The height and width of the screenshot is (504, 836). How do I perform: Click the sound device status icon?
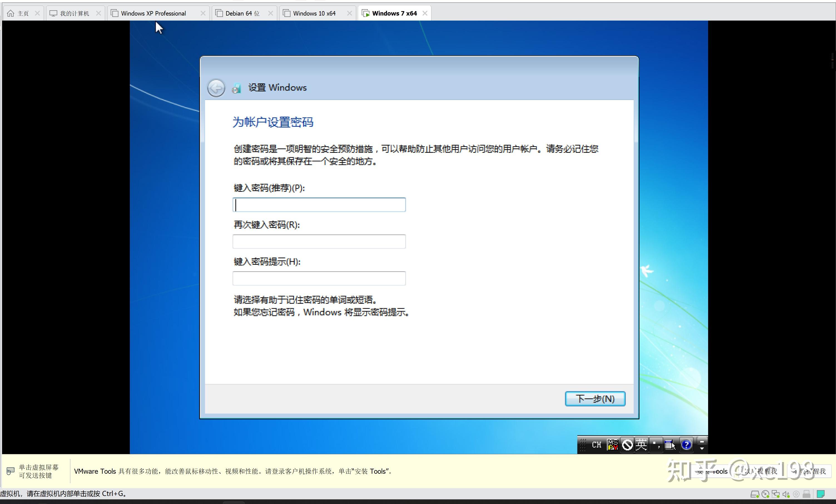click(x=786, y=494)
